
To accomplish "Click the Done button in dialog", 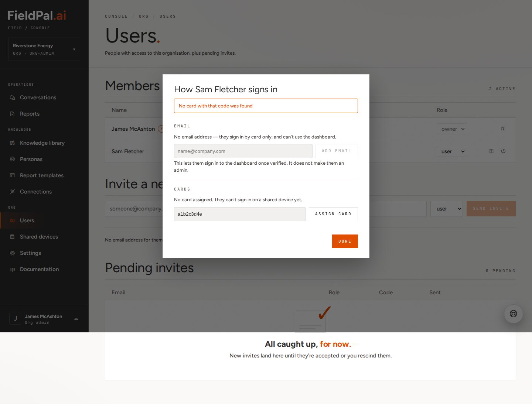I will pyautogui.click(x=345, y=241).
